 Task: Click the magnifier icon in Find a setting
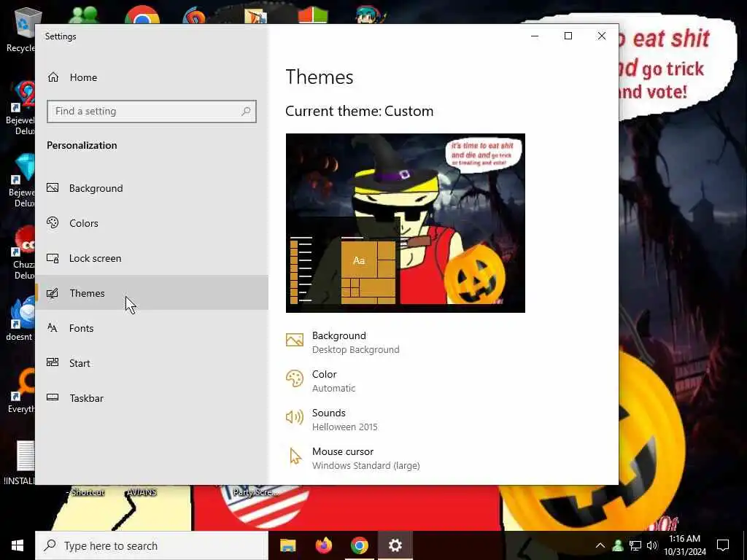[x=246, y=112]
